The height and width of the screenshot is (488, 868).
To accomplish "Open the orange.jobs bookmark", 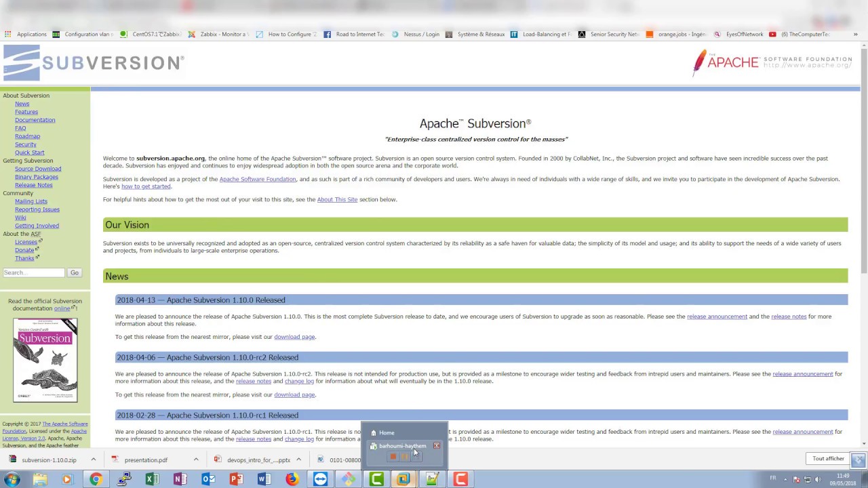I will click(x=676, y=34).
